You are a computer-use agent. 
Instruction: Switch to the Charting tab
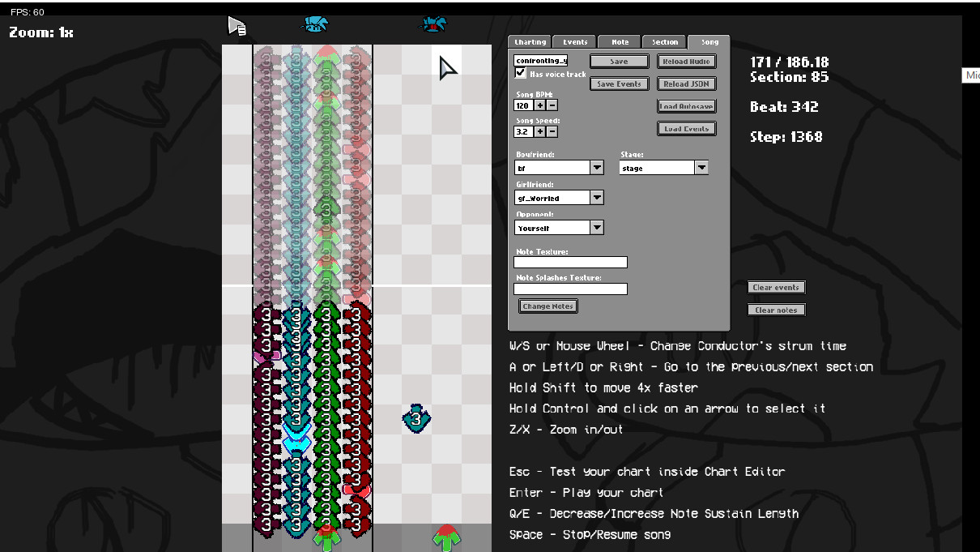point(529,41)
